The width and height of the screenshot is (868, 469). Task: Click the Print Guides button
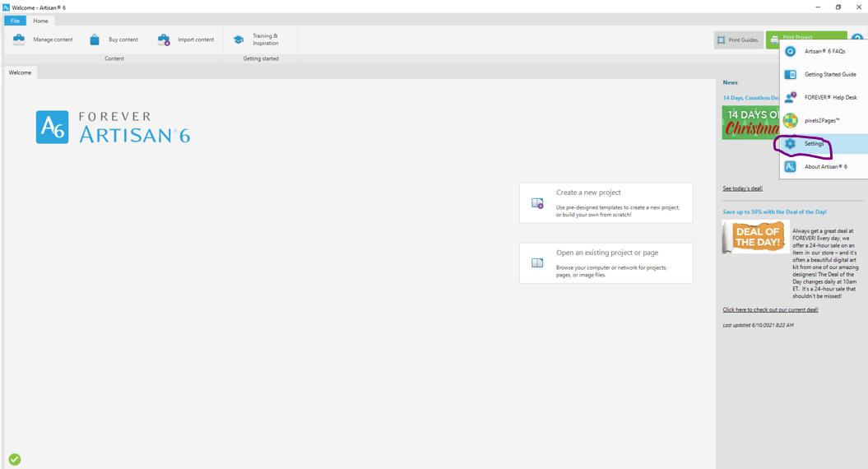point(738,39)
